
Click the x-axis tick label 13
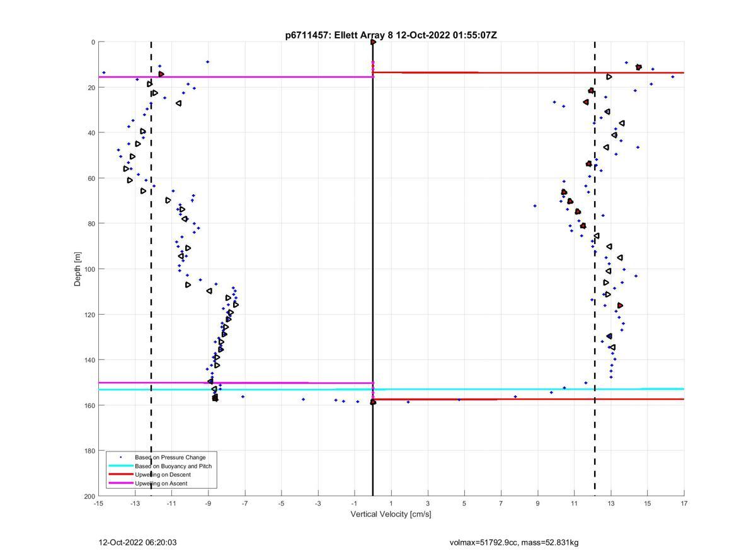coord(611,503)
